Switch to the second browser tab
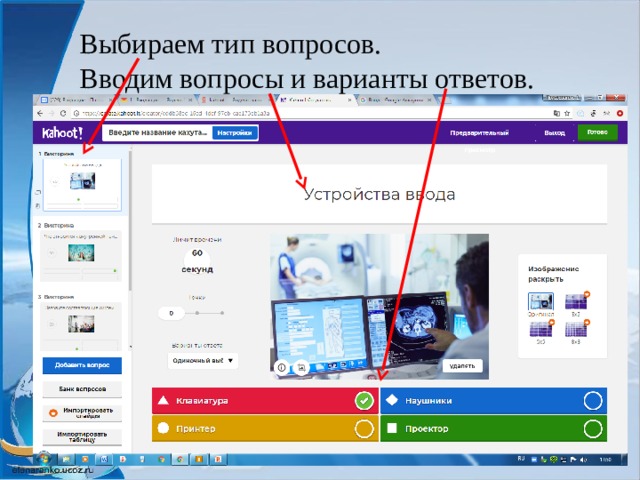This screenshot has width=640, height=480. click(155, 100)
